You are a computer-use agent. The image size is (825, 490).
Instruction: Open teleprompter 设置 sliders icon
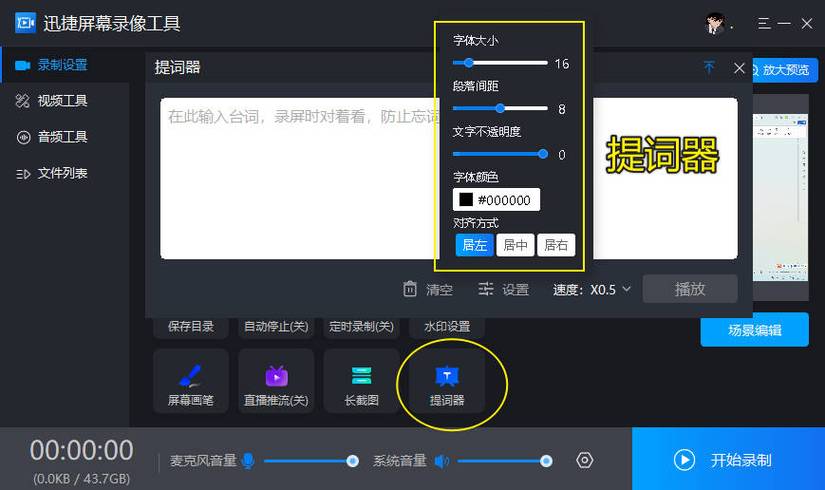point(486,289)
